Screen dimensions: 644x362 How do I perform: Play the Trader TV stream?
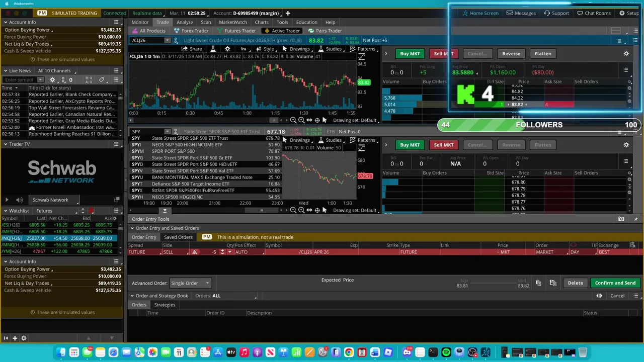pyautogui.click(x=7, y=200)
